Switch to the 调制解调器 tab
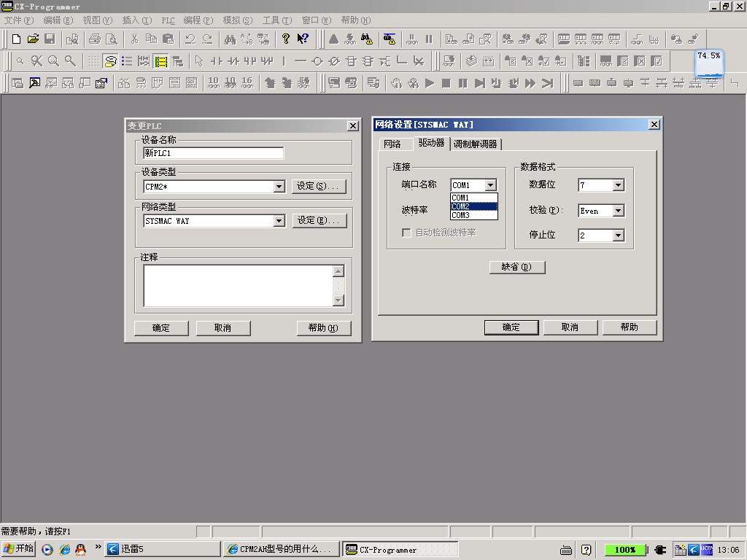The image size is (747, 560). tap(475, 144)
